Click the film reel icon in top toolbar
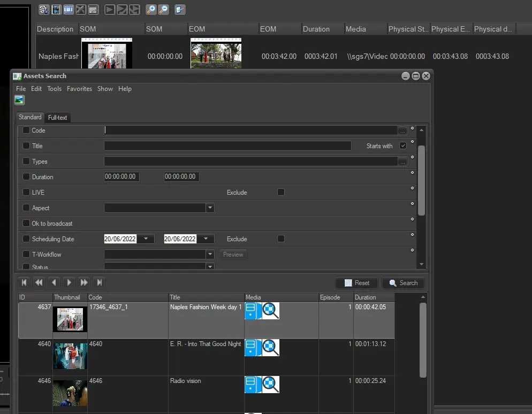This screenshot has width=532, height=414. pyautogui.click(x=44, y=9)
